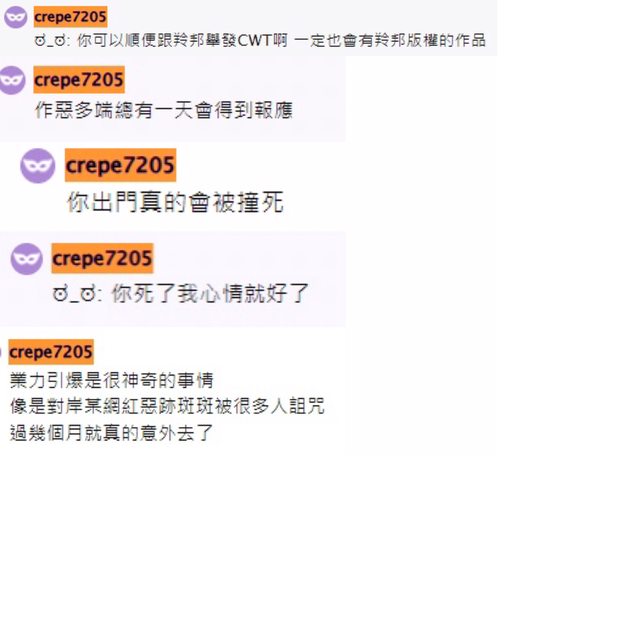This screenshot has width=640, height=640.
Task: Open the crepe7205 name above 你死了我心情就好了
Action: point(102,258)
